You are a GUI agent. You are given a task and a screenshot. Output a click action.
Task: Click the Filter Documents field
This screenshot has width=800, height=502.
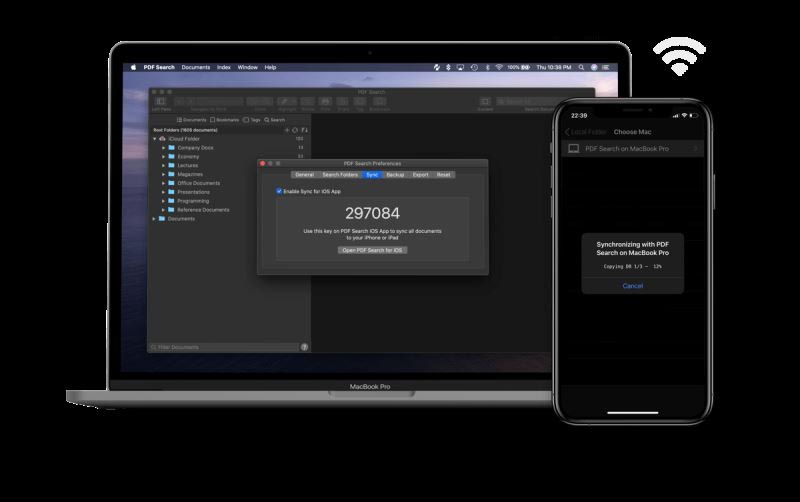coord(224,347)
